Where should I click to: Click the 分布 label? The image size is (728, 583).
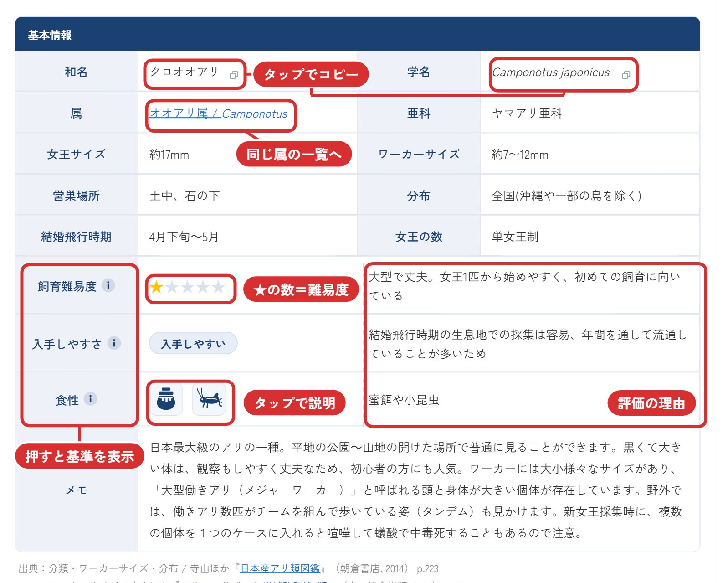pos(419,196)
